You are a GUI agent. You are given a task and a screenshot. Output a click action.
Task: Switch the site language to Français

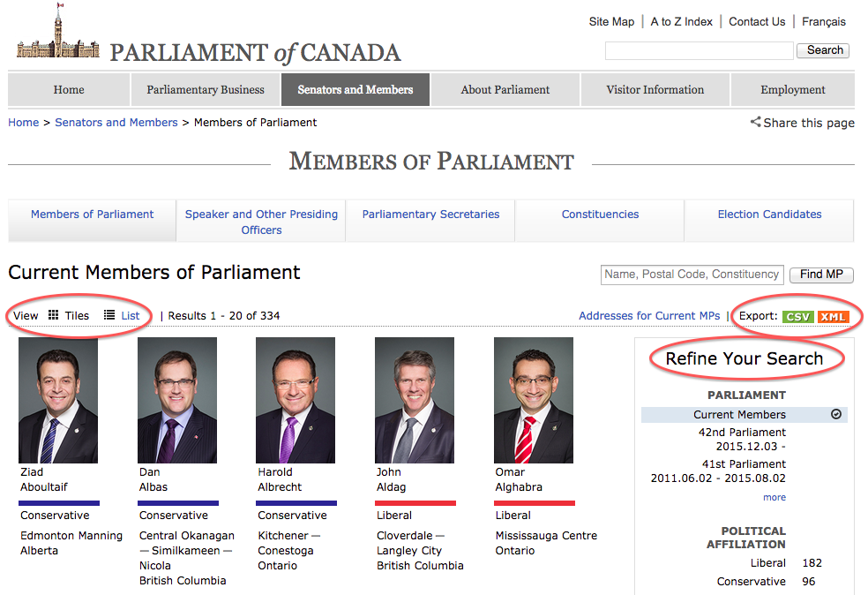[x=823, y=21]
